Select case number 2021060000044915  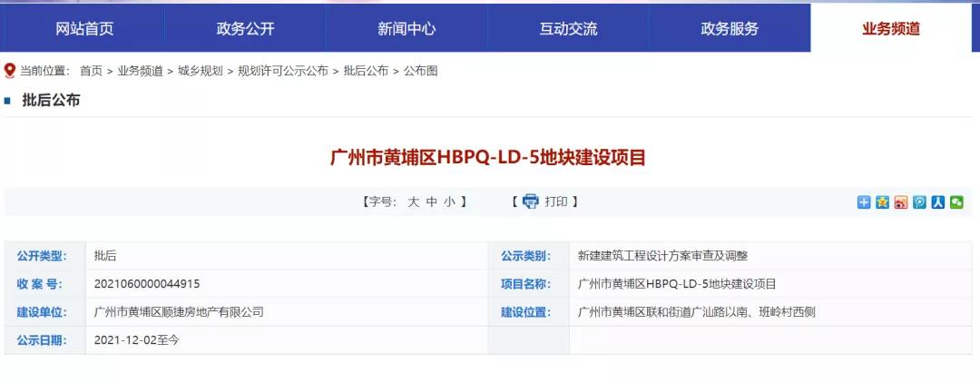(x=147, y=284)
